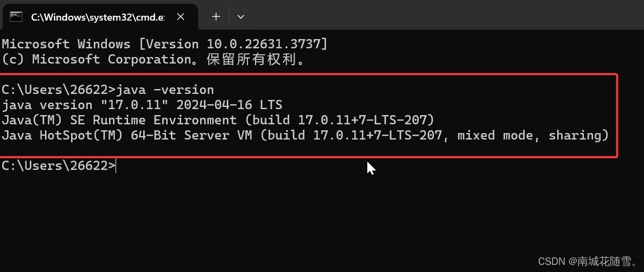The height and width of the screenshot is (272, 644).
Task: Place cursor at the bottom C:\Users\26622> prompt
Action: point(116,166)
